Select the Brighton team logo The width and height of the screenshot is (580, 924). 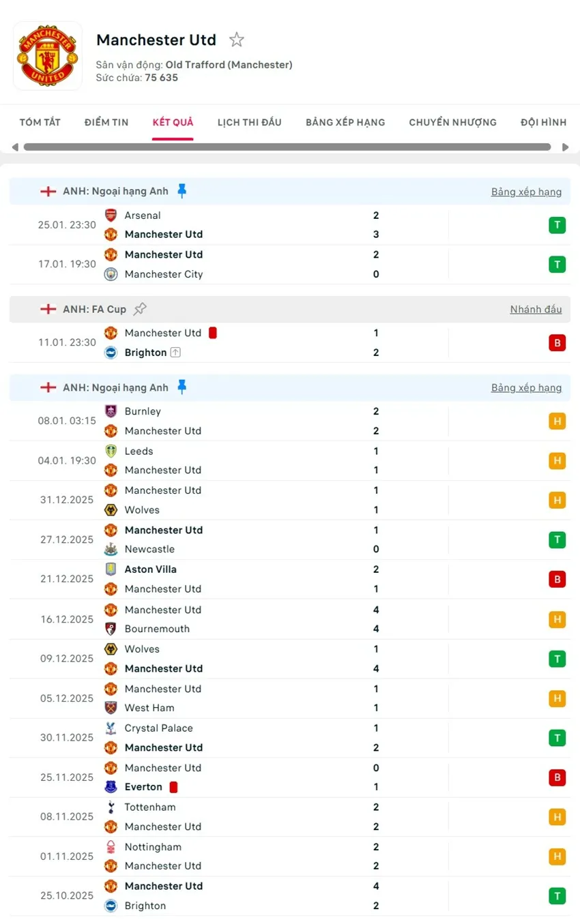coord(111,353)
